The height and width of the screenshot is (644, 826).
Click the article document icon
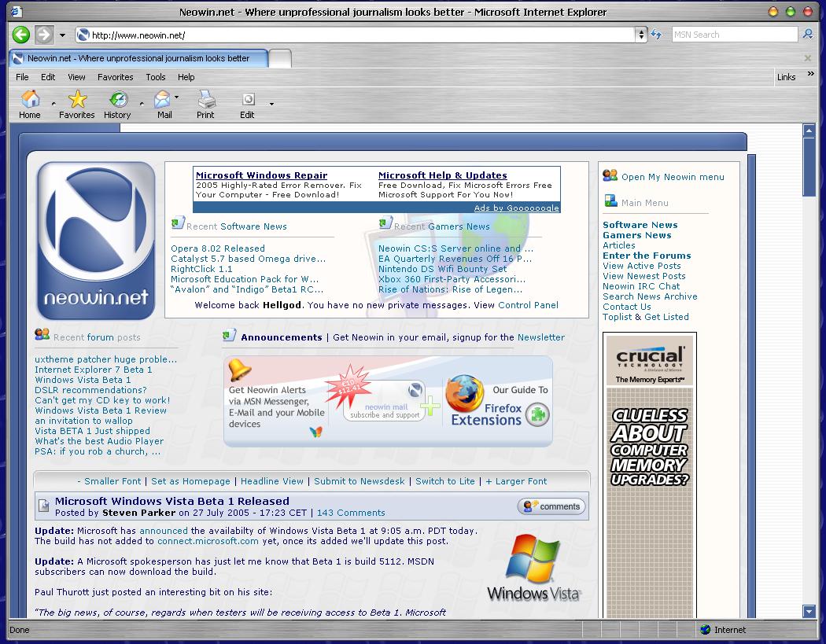coord(44,506)
